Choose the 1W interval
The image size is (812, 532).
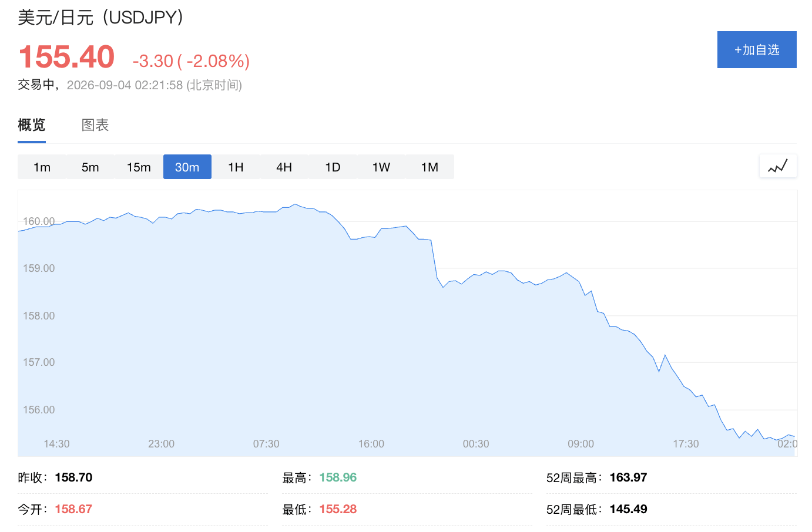pyautogui.click(x=381, y=167)
